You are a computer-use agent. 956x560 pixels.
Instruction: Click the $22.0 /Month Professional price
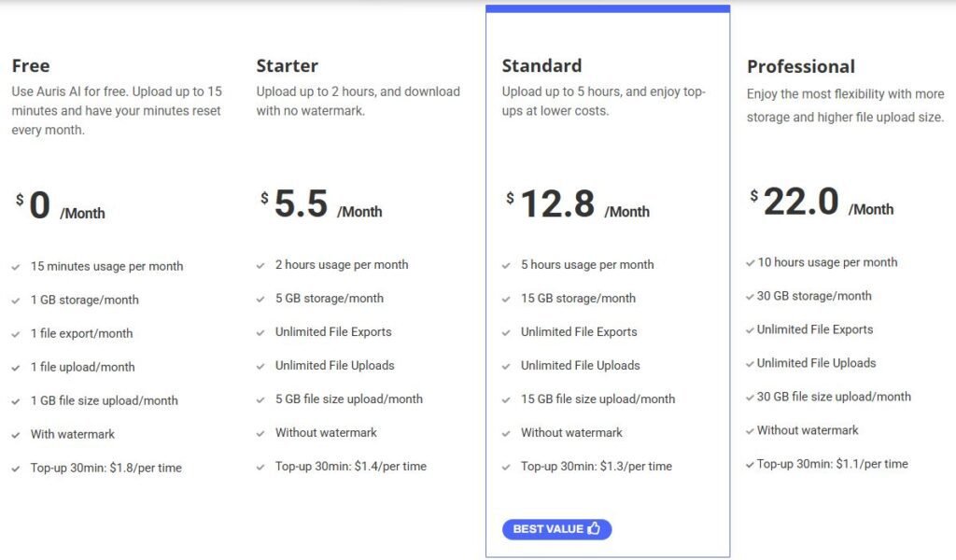point(822,203)
